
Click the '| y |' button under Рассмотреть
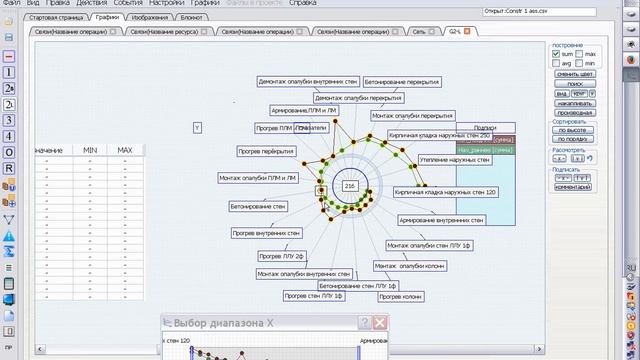coord(577,158)
